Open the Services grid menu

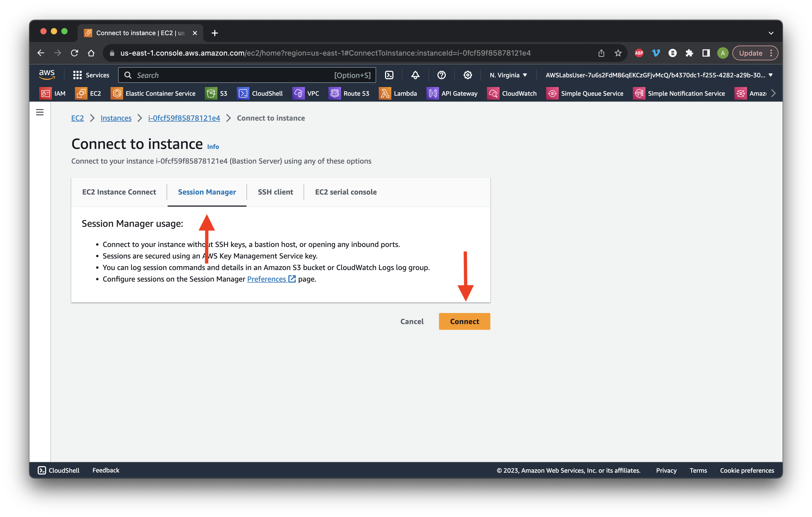click(91, 75)
